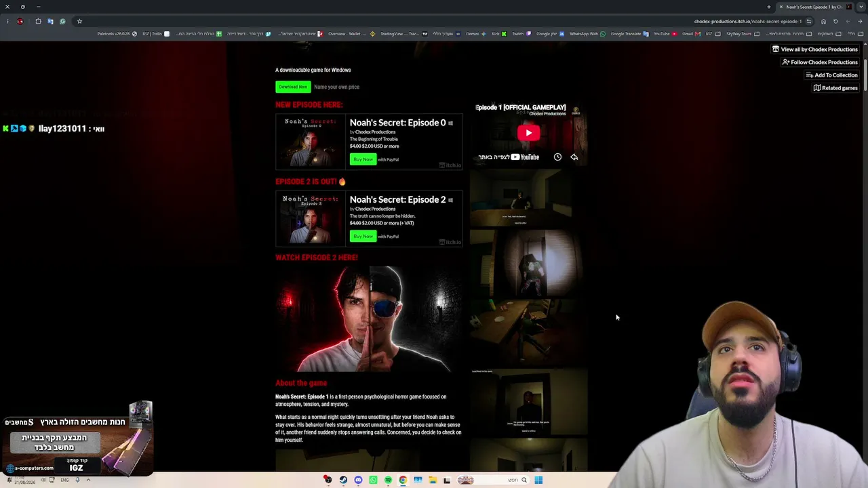Open the Steam taskbar app
The height and width of the screenshot is (488, 868).
coord(343,480)
